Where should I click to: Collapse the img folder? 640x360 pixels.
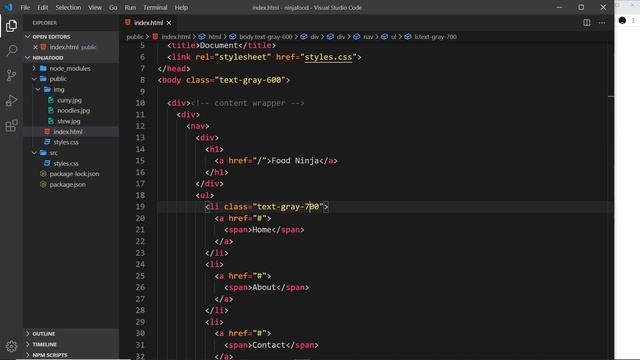(x=58, y=89)
